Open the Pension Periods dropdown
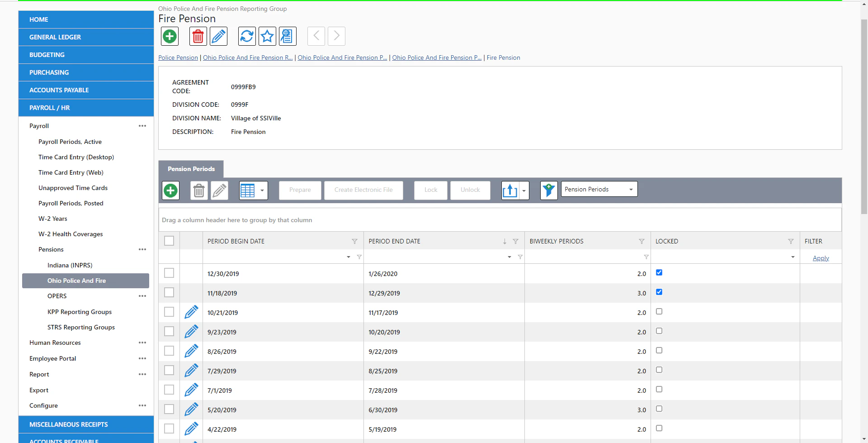The width and height of the screenshot is (868, 443). (598, 189)
